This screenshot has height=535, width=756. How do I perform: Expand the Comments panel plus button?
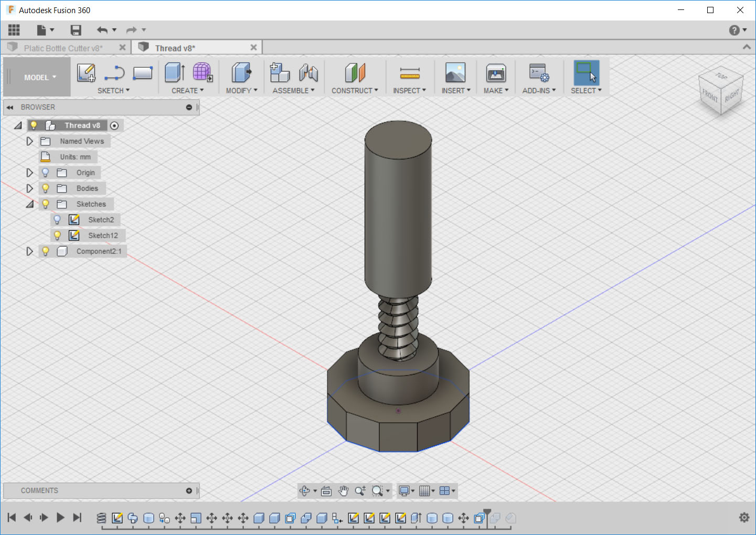[189, 491]
